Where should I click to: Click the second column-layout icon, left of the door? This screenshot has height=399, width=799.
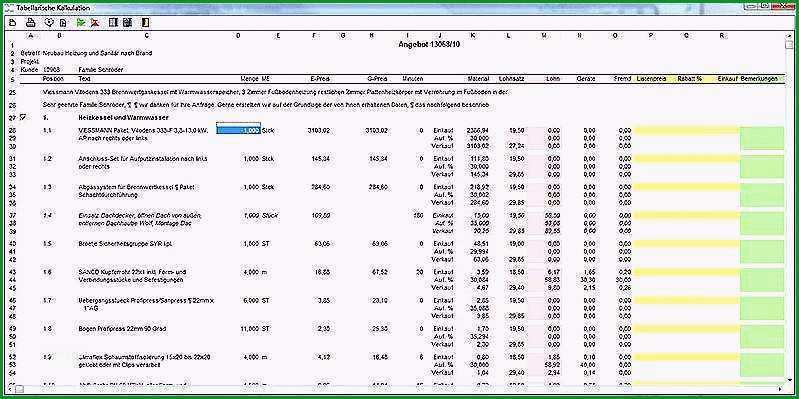click(x=127, y=22)
